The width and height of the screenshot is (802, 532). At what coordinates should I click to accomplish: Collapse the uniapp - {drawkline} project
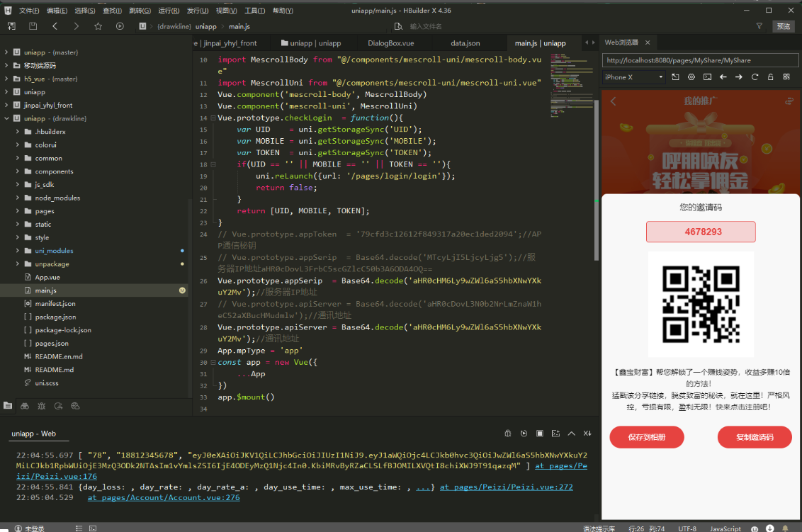pos(6,119)
